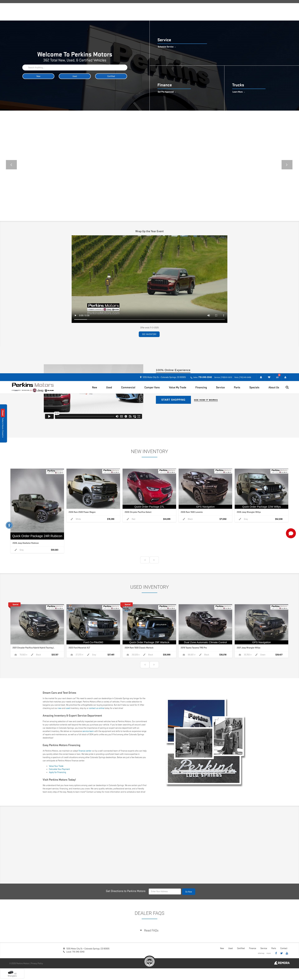Click Apply for Financing link

pos(57,772)
